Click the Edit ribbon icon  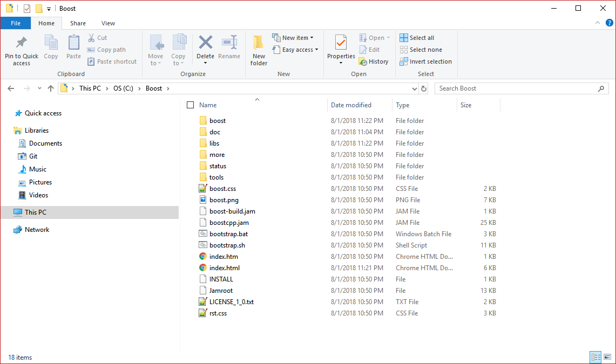363,50
